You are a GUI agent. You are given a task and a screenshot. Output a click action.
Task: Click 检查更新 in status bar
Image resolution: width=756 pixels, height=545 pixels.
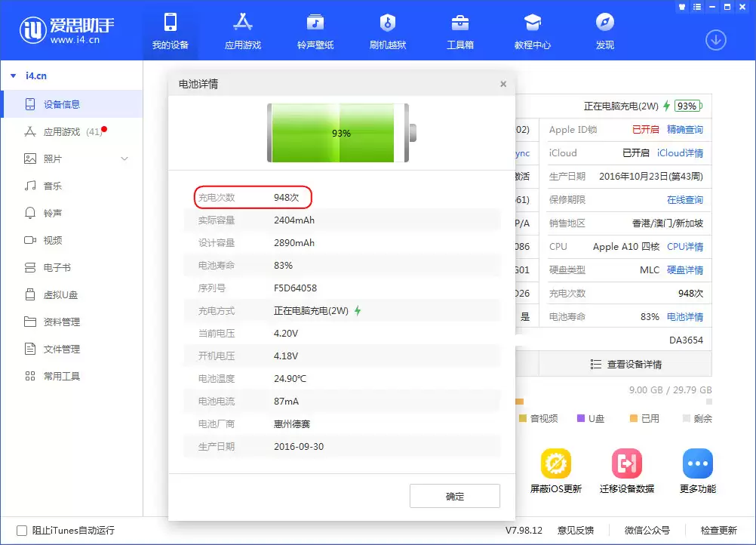tap(718, 531)
